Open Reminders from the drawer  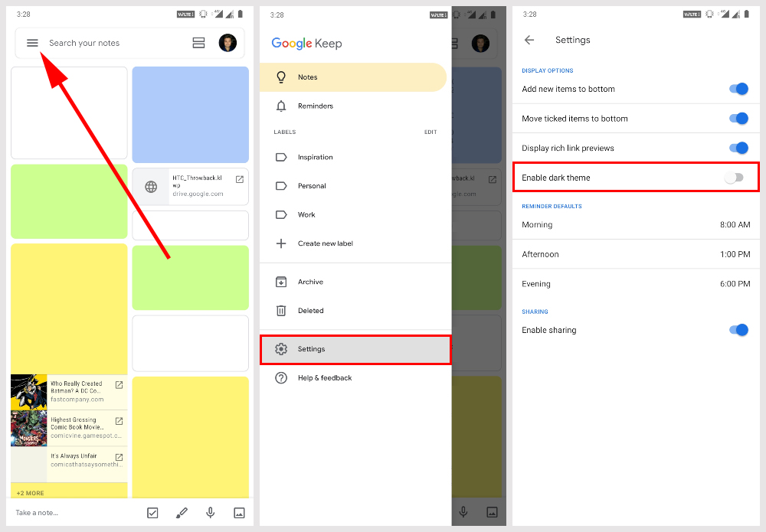pyautogui.click(x=355, y=106)
